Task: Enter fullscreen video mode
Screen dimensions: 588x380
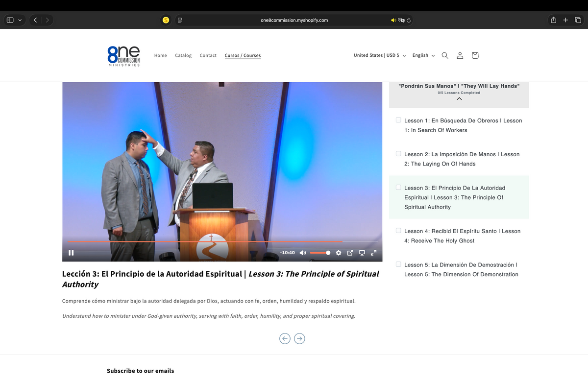Action: pos(373,253)
